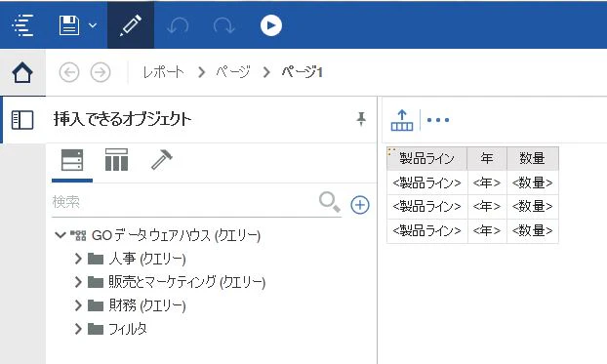
Task: Run the report with the play button
Action: (x=271, y=25)
